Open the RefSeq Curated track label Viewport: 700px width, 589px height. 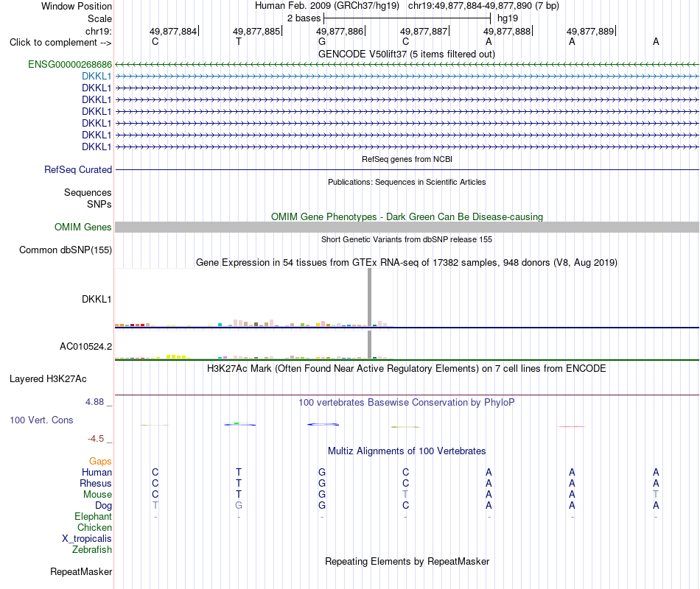78,169
